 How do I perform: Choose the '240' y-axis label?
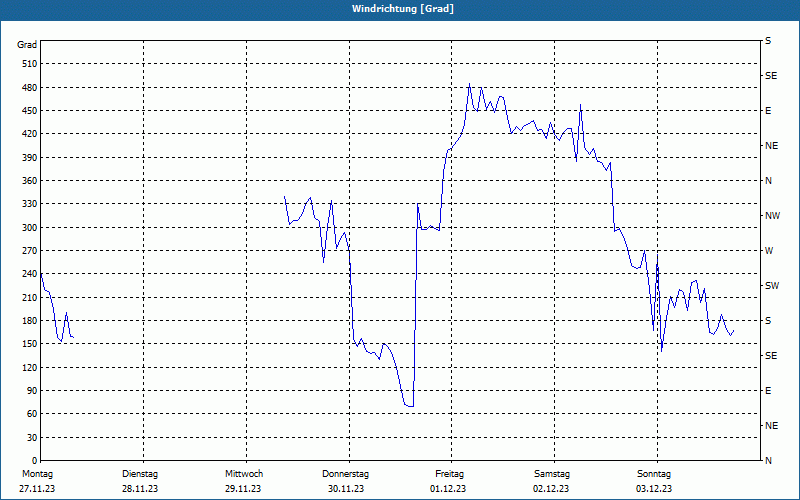coord(30,274)
